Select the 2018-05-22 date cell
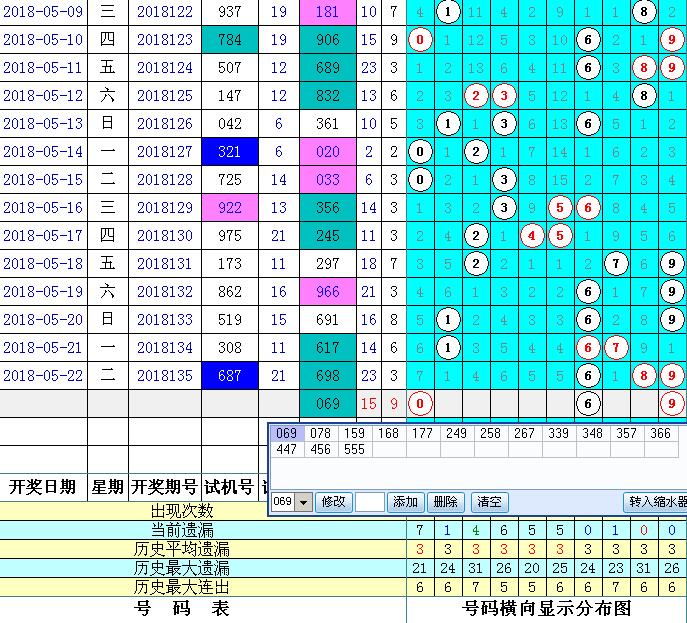The height and width of the screenshot is (623, 687). (43, 375)
